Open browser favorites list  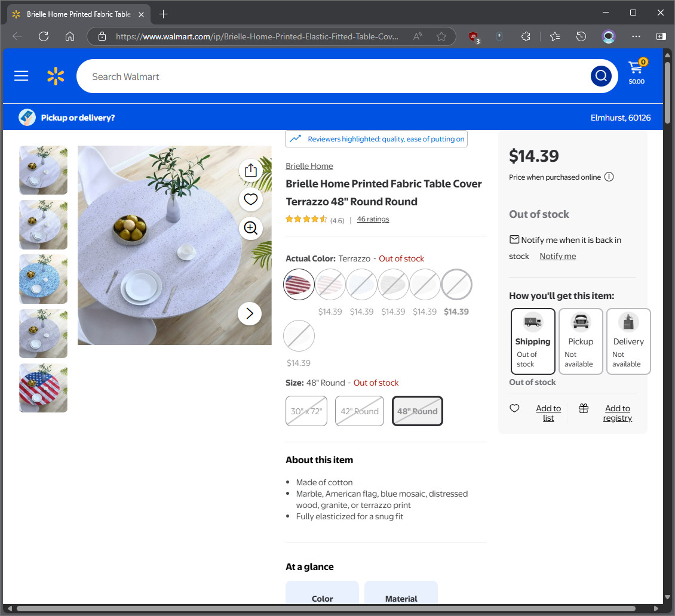(555, 36)
